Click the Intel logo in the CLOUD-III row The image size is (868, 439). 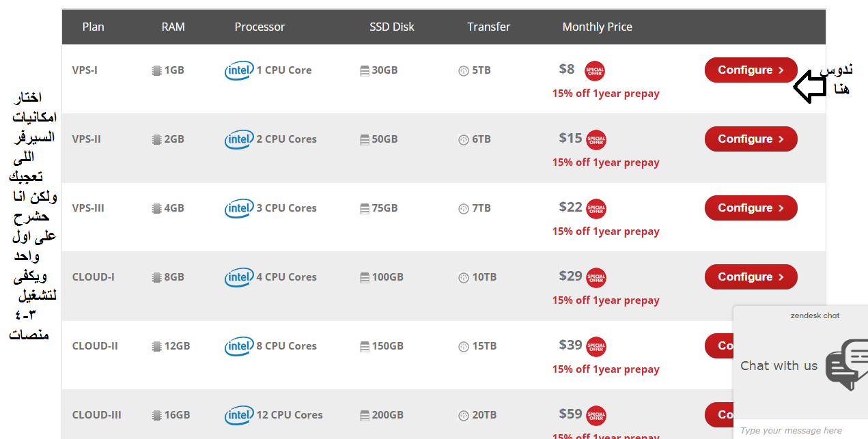click(x=238, y=415)
